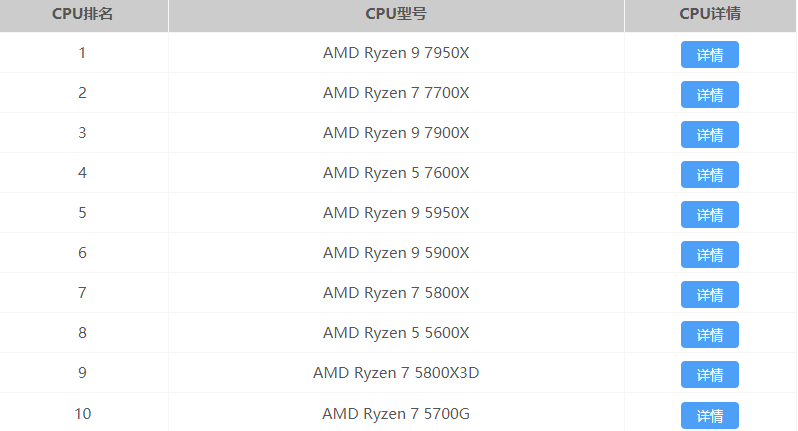
Task: Click the CPU详情 column header
Action: 709,14
